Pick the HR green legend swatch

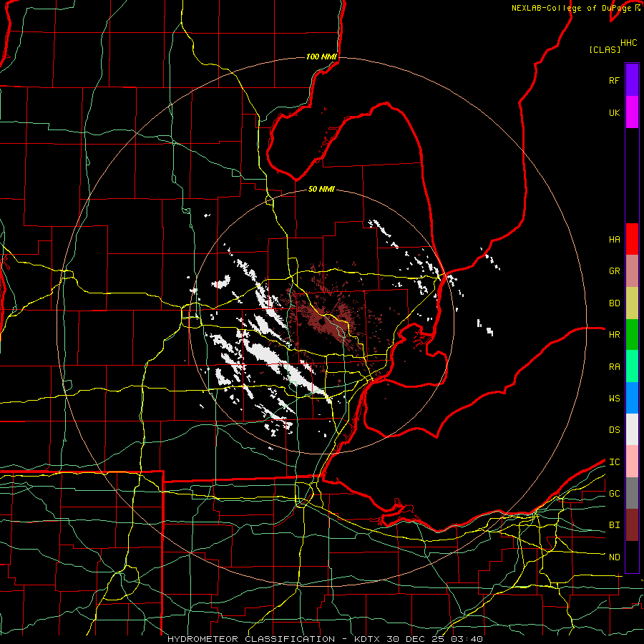click(x=632, y=335)
